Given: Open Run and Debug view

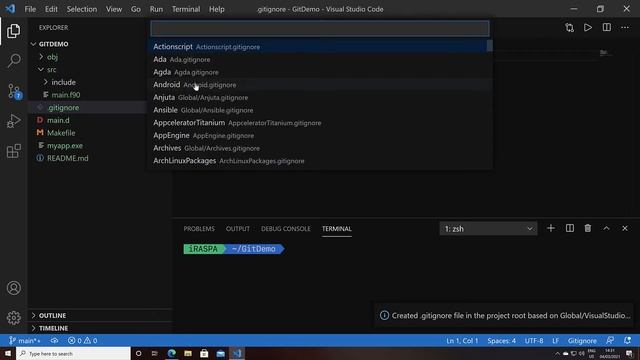Looking at the screenshot, I should pos(13,121).
